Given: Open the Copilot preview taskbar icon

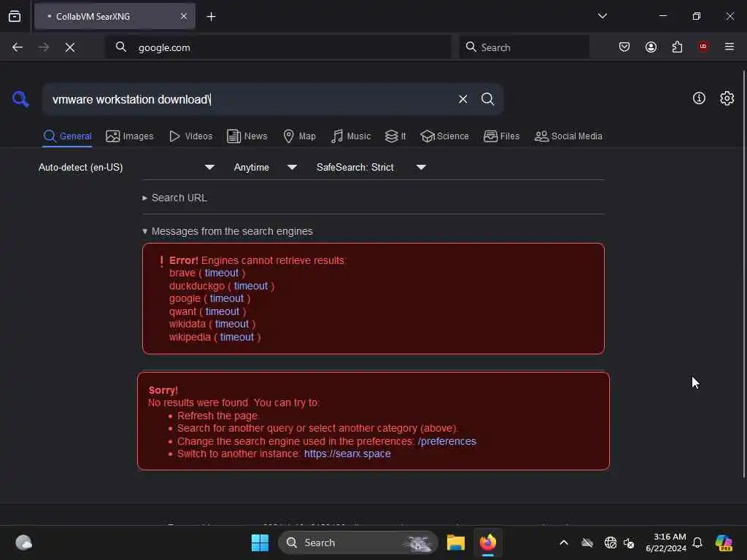Looking at the screenshot, I should click(724, 542).
